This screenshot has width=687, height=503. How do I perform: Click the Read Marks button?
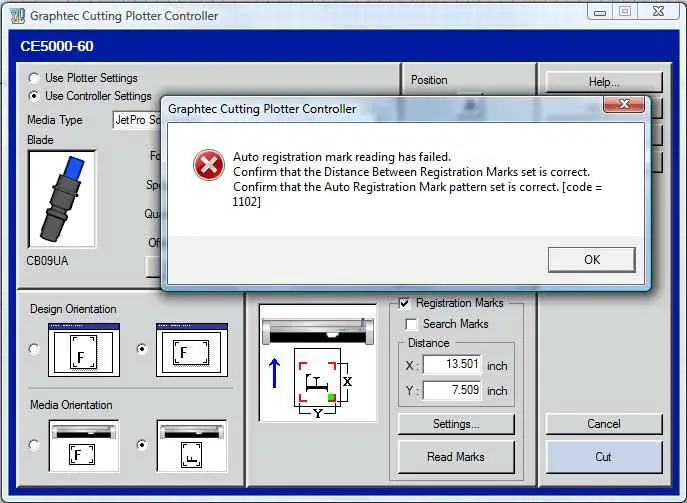[456, 457]
